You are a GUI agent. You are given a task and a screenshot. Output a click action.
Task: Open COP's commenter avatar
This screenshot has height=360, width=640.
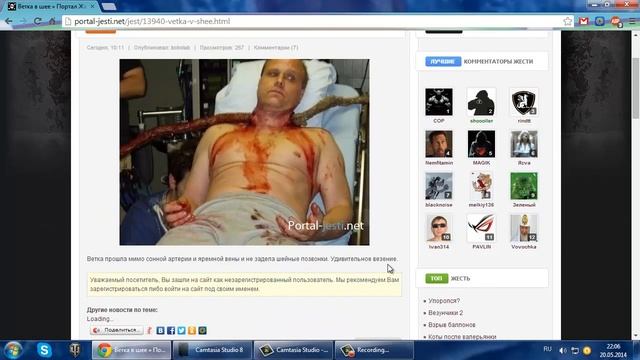pyautogui.click(x=439, y=102)
